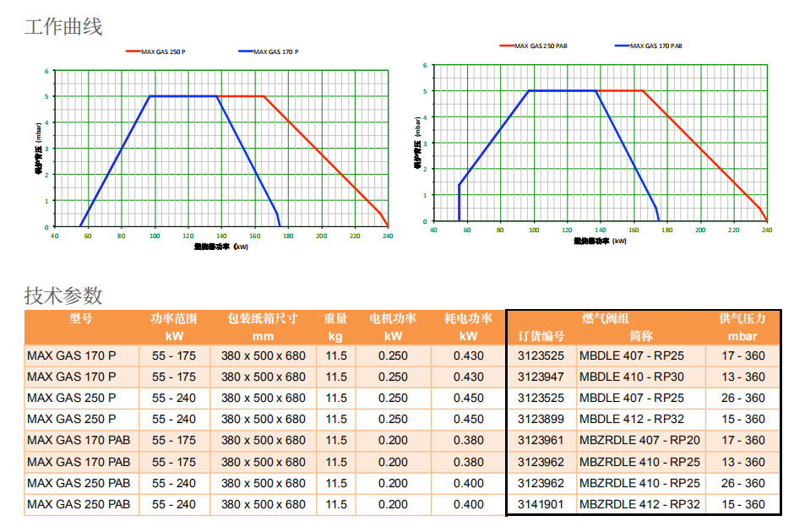Click 0.250 motor power in the 3123947 row
794x532 pixels.
[393, 377]
